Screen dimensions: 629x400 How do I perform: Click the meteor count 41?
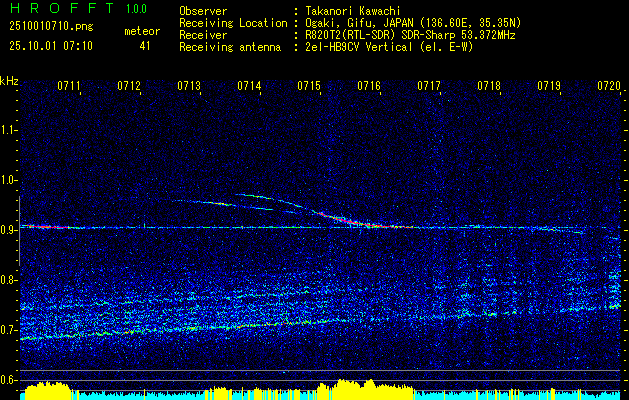point(145,46)
